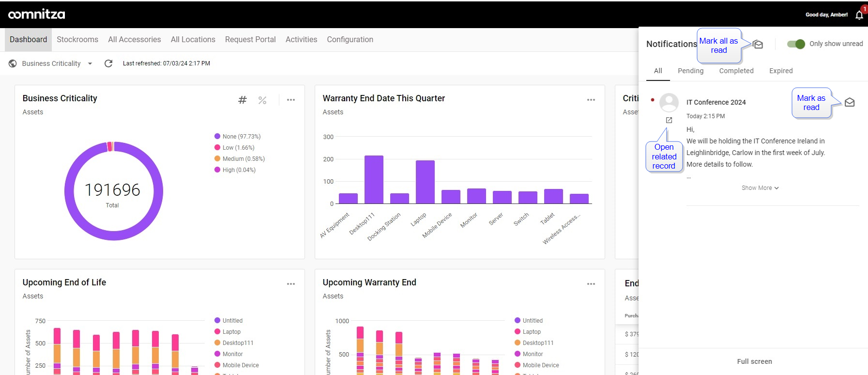Open the Configuration tab

point(350,40)
